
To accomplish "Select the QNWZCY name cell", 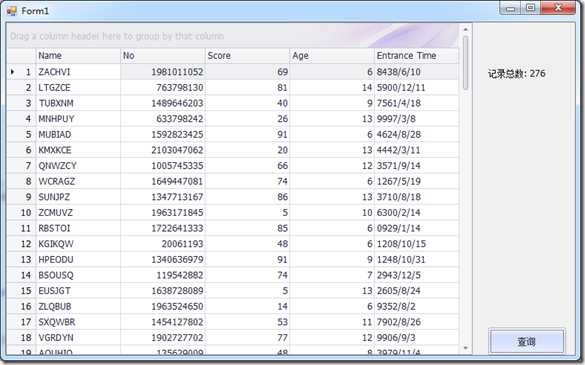I will [x=78, y=166].
